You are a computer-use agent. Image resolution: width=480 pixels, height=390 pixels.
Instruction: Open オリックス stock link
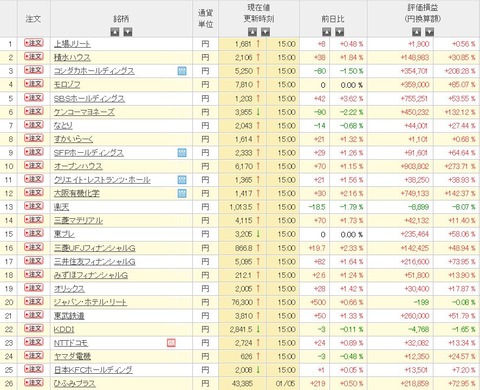click(x=69, y=289)
